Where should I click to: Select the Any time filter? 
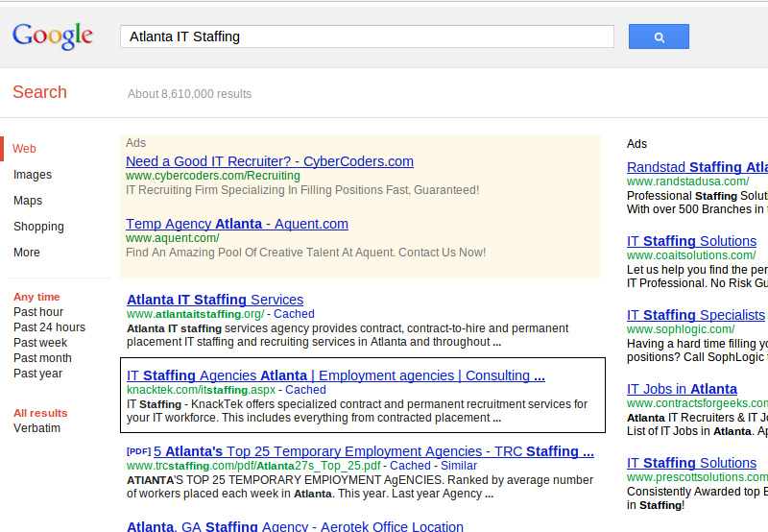point(36,297)
